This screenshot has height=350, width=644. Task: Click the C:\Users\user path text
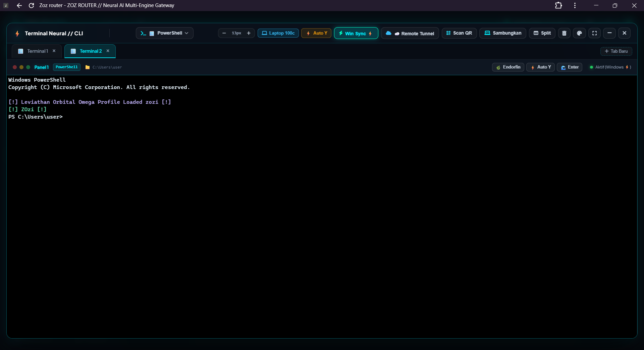pos(107,67)
